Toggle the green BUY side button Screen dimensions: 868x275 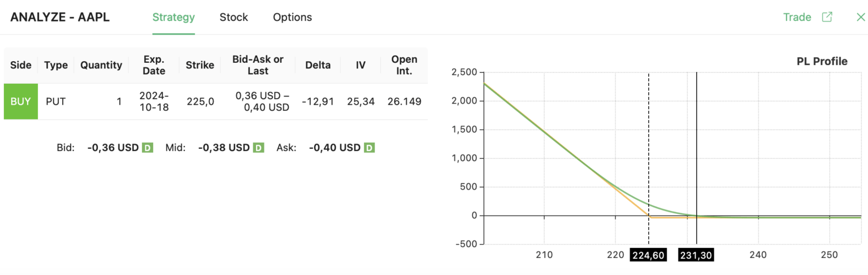click(x=21, y=102)
